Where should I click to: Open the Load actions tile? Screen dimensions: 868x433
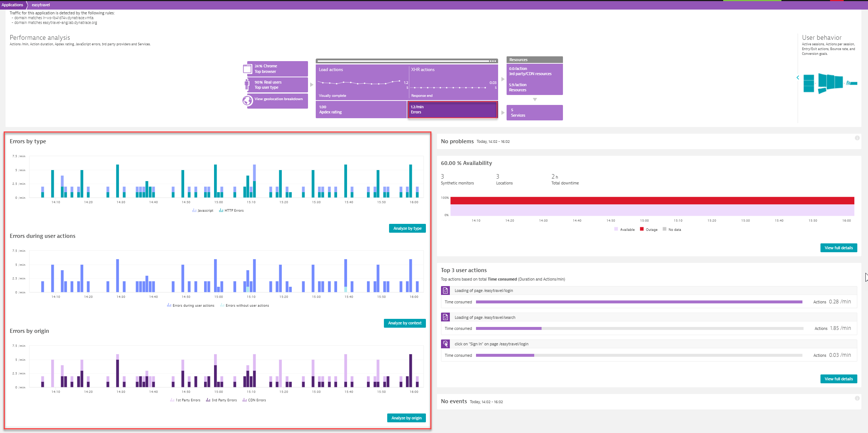(361, 82)
